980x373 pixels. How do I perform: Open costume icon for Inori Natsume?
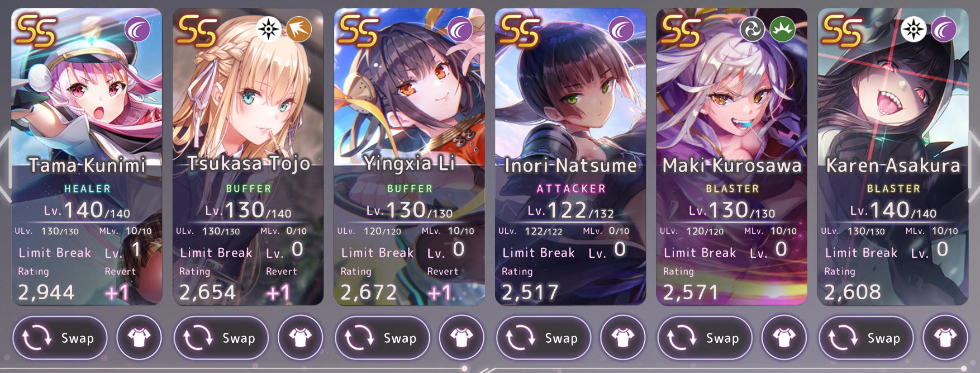point(623,338)
